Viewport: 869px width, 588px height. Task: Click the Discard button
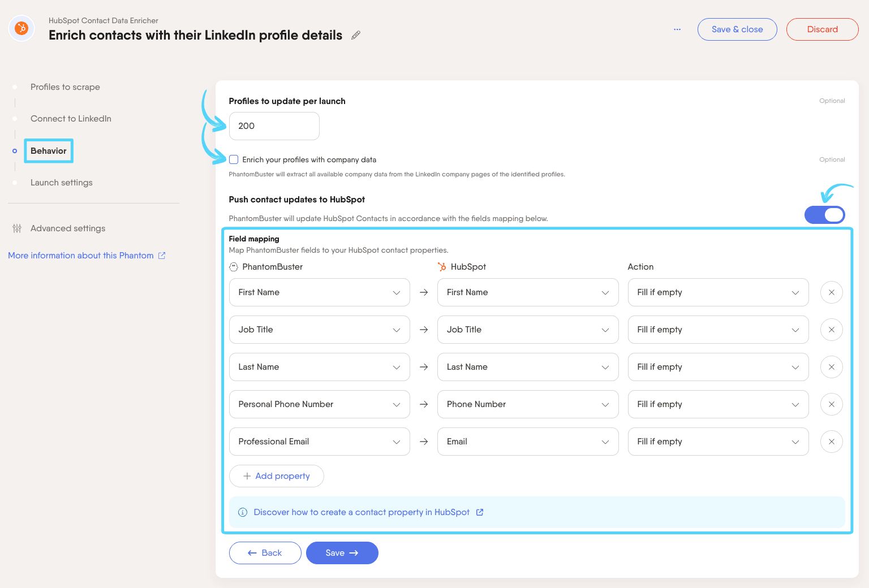823,29
